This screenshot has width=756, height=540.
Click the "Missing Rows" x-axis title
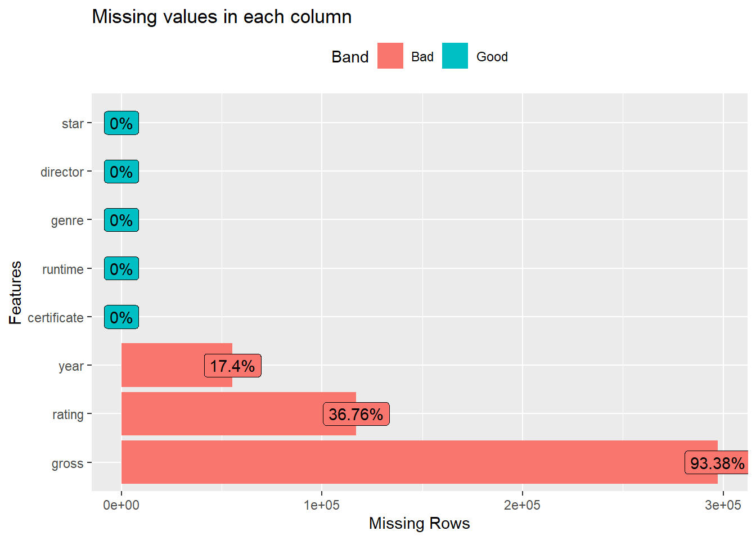pos(419,523)
